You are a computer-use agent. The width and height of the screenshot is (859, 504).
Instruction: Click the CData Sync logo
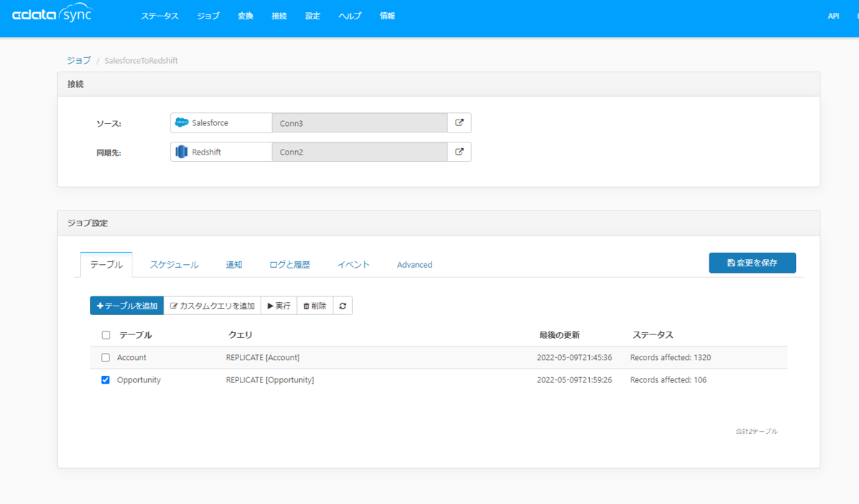[x=53, y=14]
